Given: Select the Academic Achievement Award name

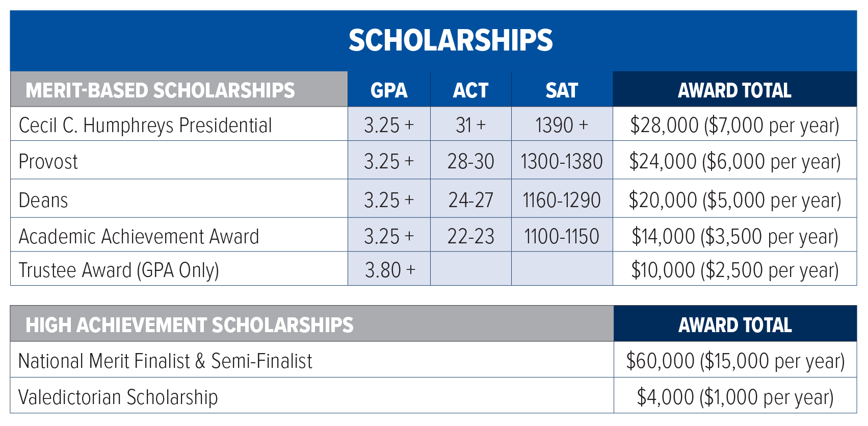Looking at the screenshot, I should 139,236.
